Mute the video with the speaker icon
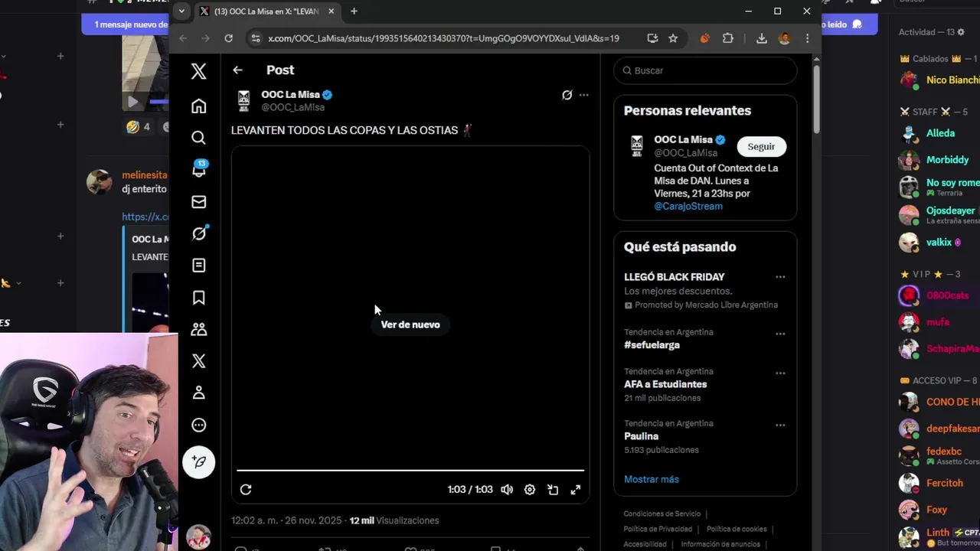 [507, 490]
